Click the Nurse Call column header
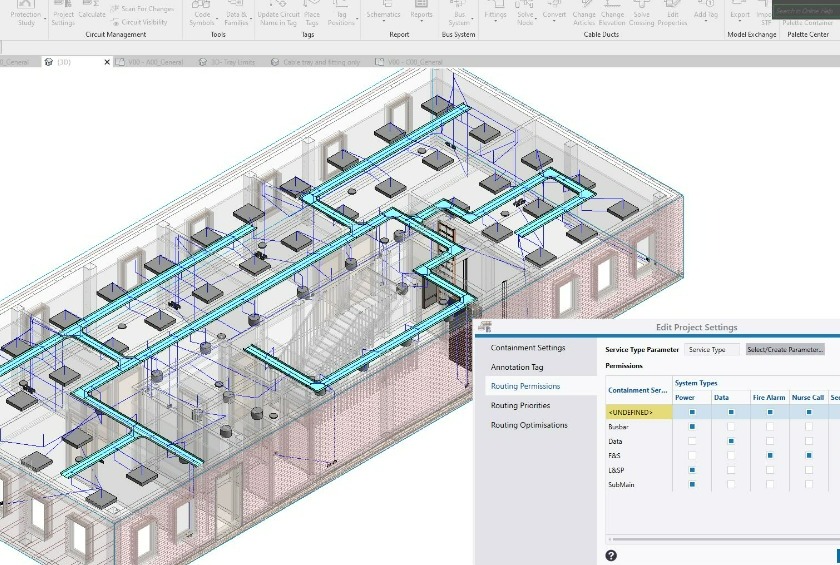 (x=808, y=397)
